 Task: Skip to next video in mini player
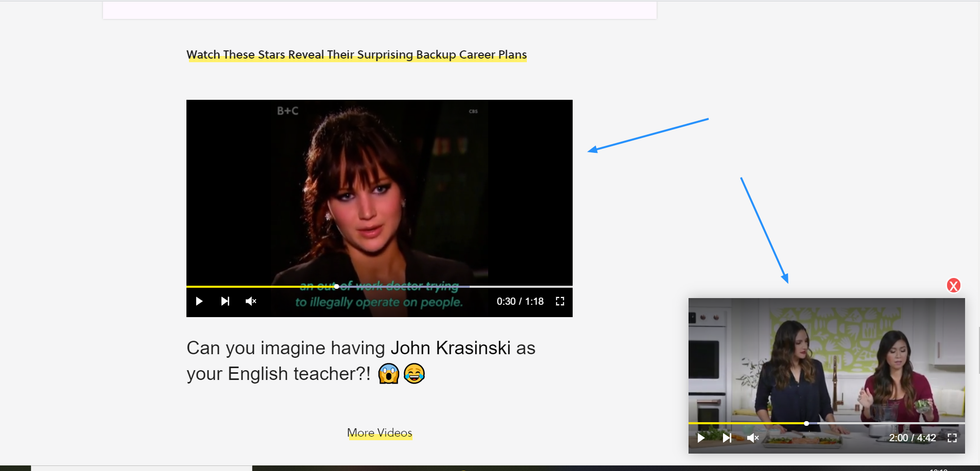coord(727,437)
